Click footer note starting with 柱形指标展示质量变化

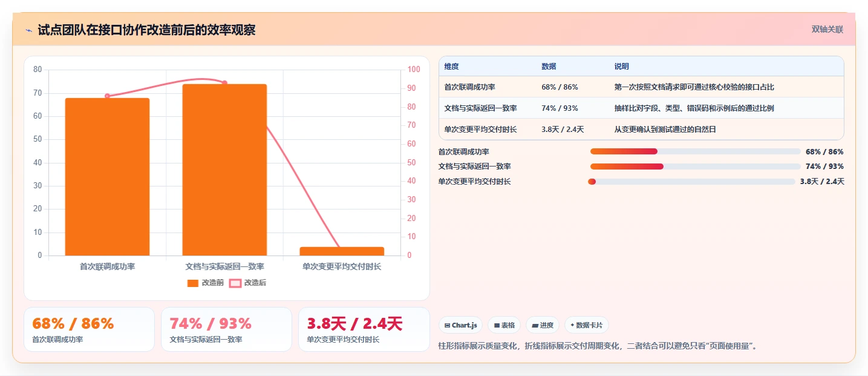point(598,346)
